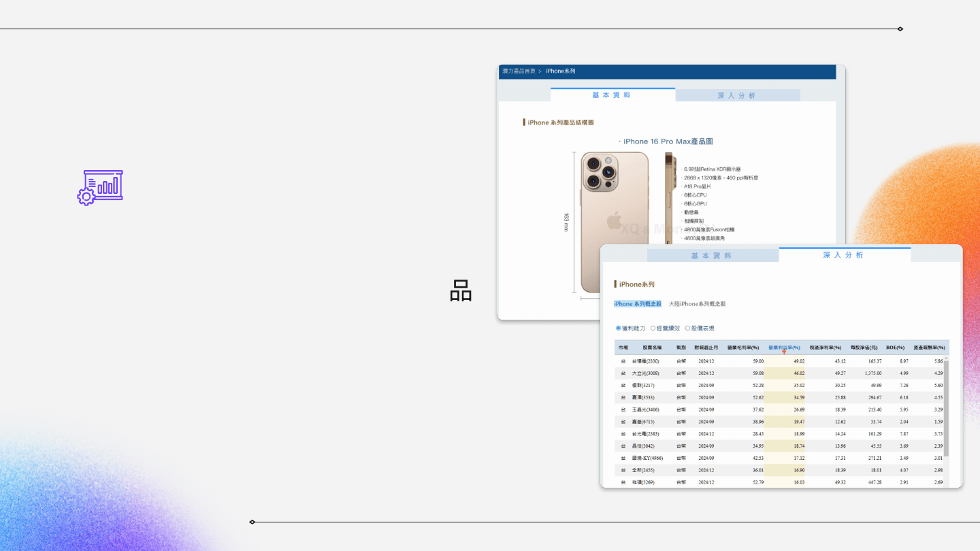Click the 潛力產品首頁 breadcrumb link
Viewport: 980px width, 551px height.
tap(519, 71)
